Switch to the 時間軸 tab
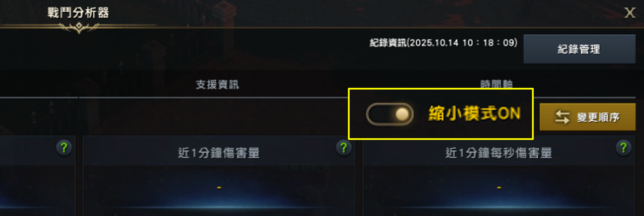The height and width of the screenshot is (216, 644). coord(496,84)
